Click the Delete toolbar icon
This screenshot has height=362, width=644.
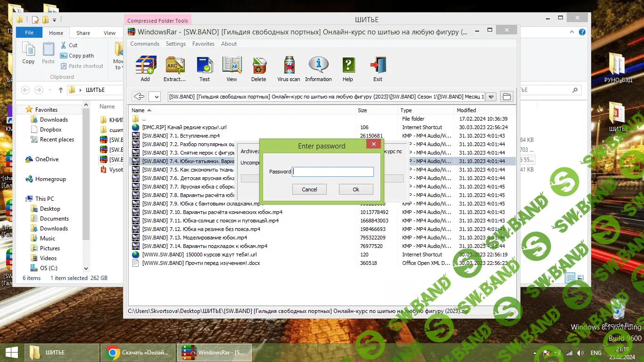258,66
